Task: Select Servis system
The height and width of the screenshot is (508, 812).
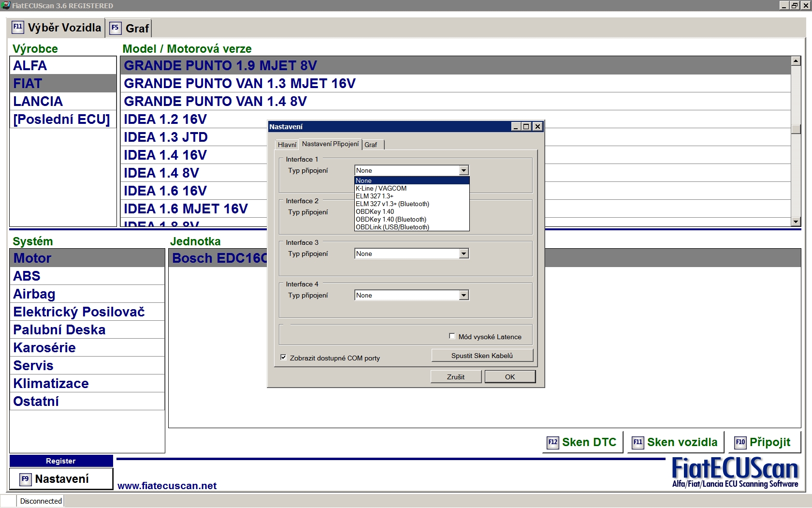Action: [x=87, y=365]
